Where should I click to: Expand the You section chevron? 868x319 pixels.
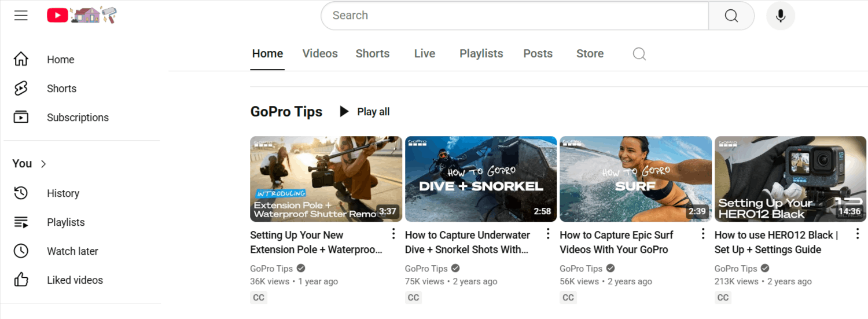(43, 164)
